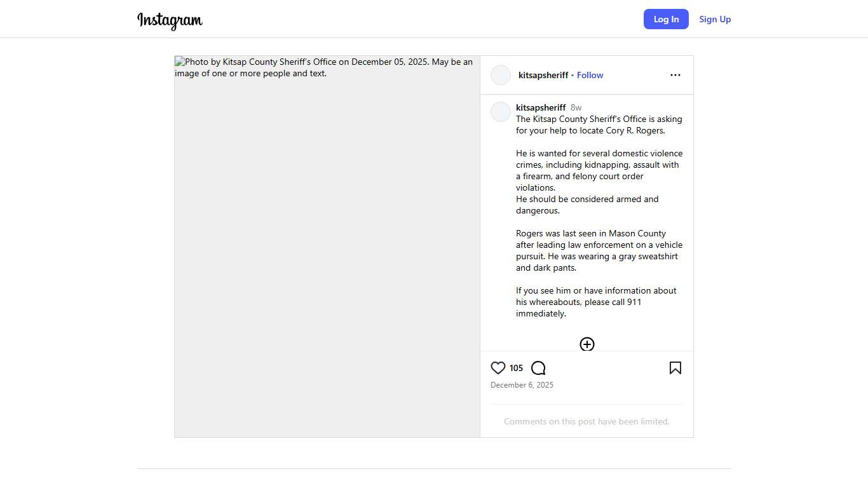Follow the kitsapsheriff account

coord(590,75)
